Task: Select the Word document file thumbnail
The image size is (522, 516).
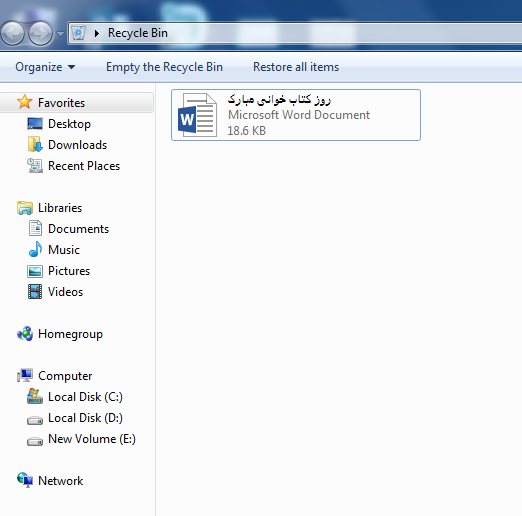Action: [197, 115]
